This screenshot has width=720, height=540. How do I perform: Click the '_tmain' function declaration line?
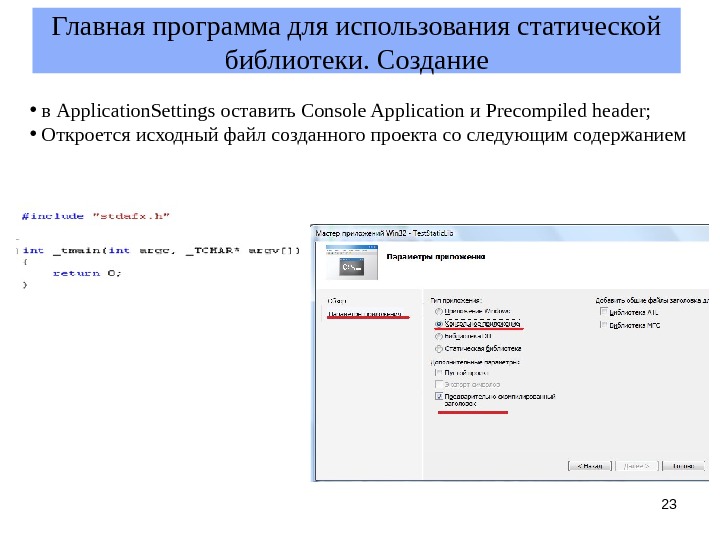pyautogui.click(x=161, y=251)
